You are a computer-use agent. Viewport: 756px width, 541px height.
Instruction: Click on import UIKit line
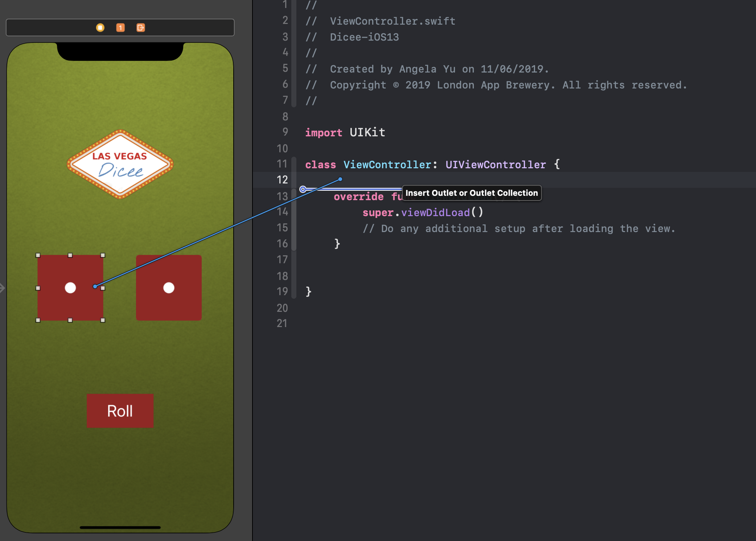click(345, 133)
